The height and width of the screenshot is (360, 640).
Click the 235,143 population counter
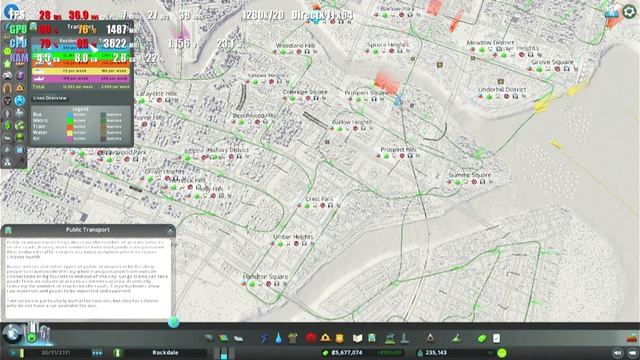(436, 353)
